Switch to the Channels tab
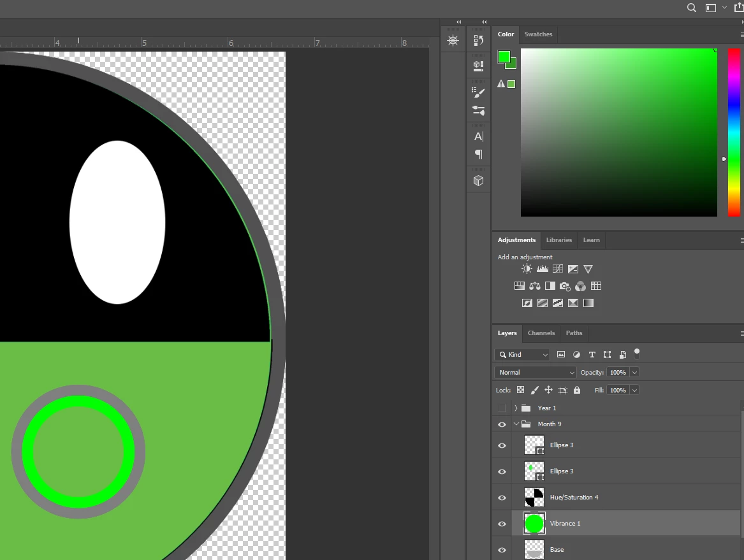 (x=541, y=333)
